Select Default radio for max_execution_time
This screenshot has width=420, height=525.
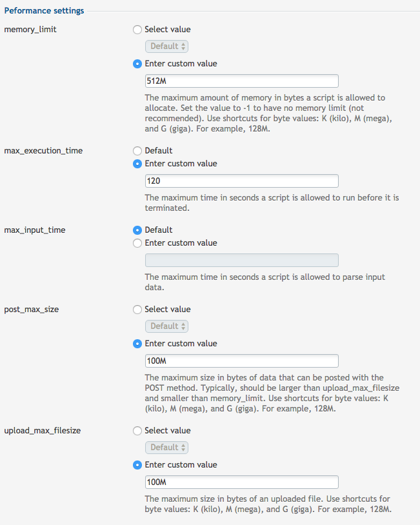click(x=137, y=151)
